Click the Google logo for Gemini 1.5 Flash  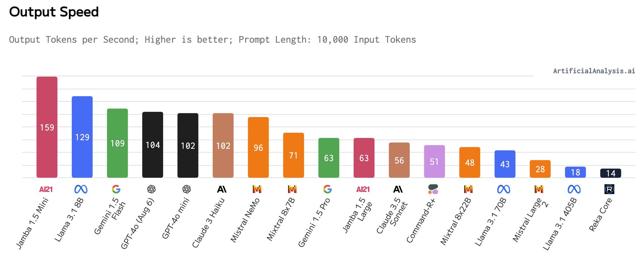coord(116,189)
